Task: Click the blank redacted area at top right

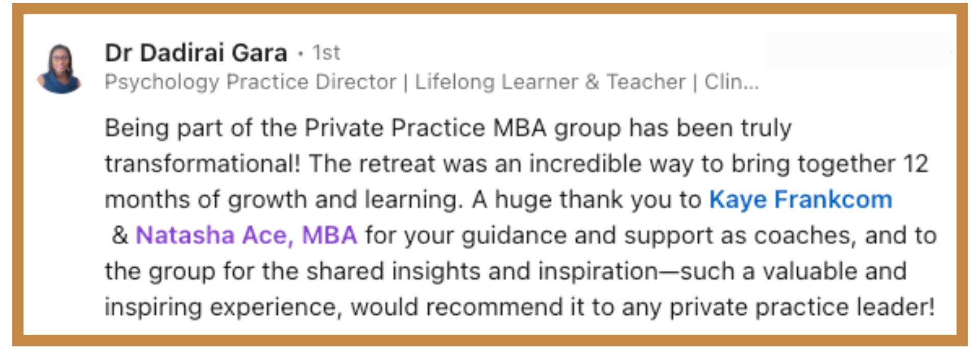Action: tap(857, 50)
